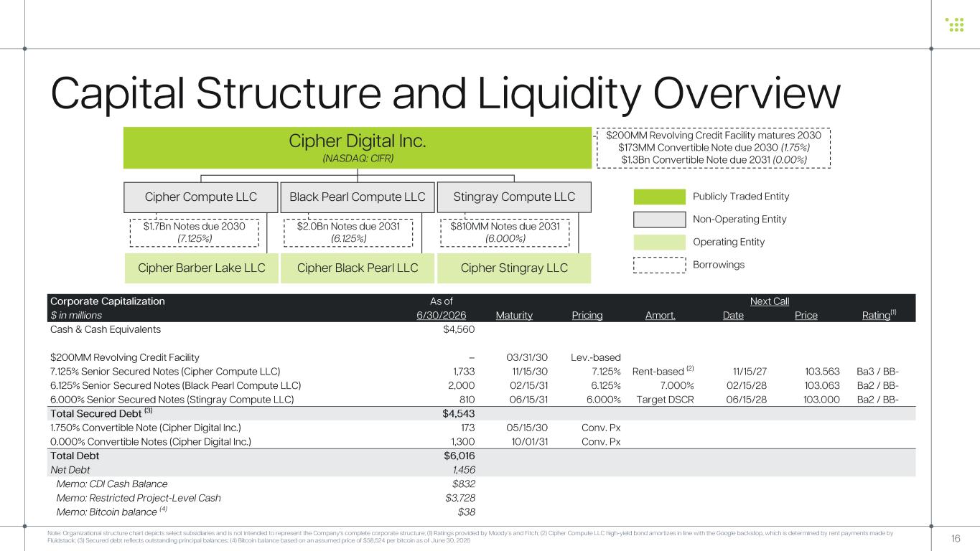Click "$1.3Bn Convertible Note due 2031" line

pyautogui.click(x=714, y=159)
